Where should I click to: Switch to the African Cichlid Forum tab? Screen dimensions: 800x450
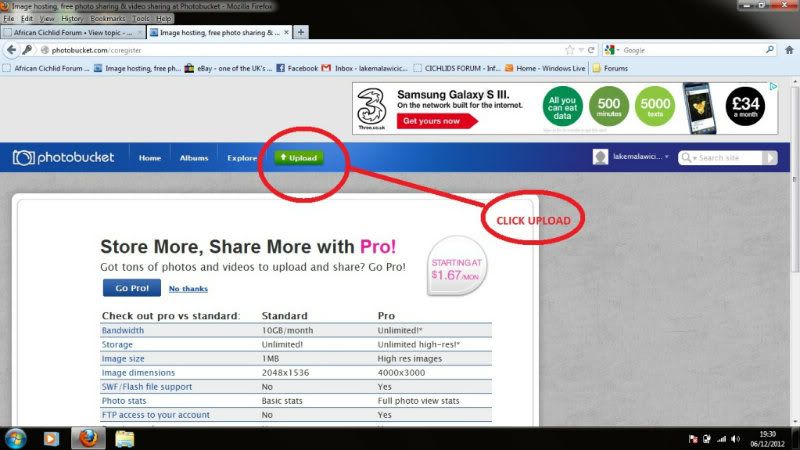pyautogui.click(x=72, y=32)
